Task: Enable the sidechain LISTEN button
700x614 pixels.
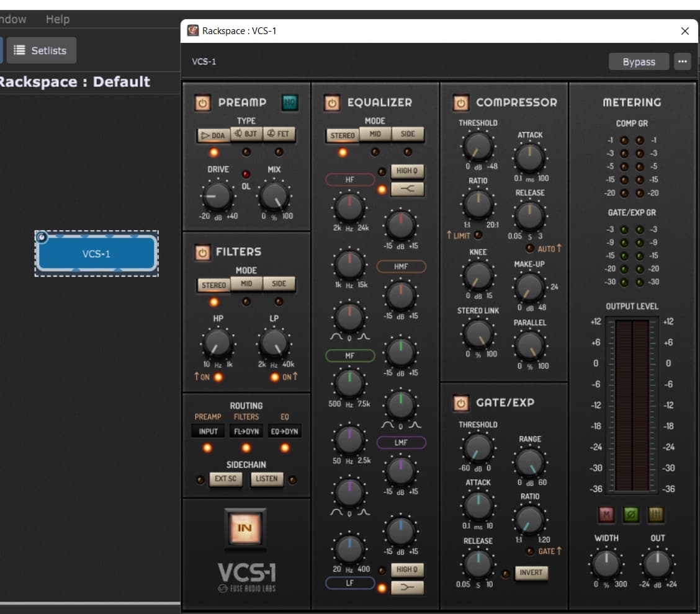Action: tap(266, 479)
